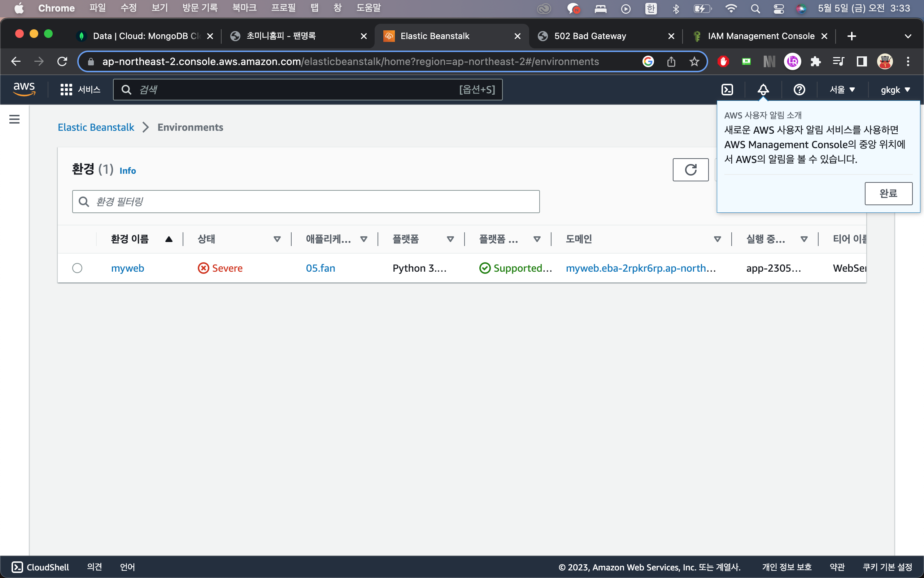Image resolution: width=924 pixels, height=578 pixels.
Task: Open the 05.fan application link
Action: click(321, 268)
